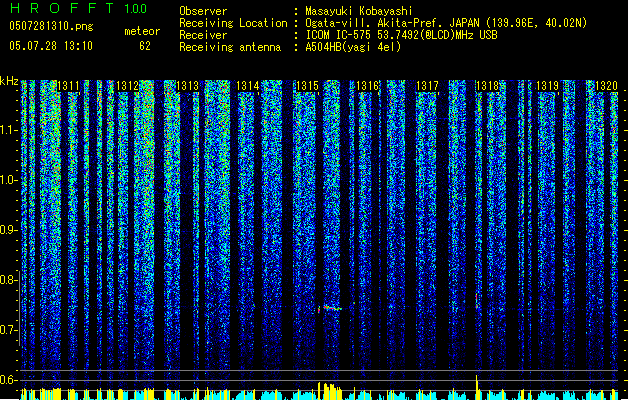This screenshot has width=629, height=400.
Task: Click the Receiver field label
Action: coord(203,35)
